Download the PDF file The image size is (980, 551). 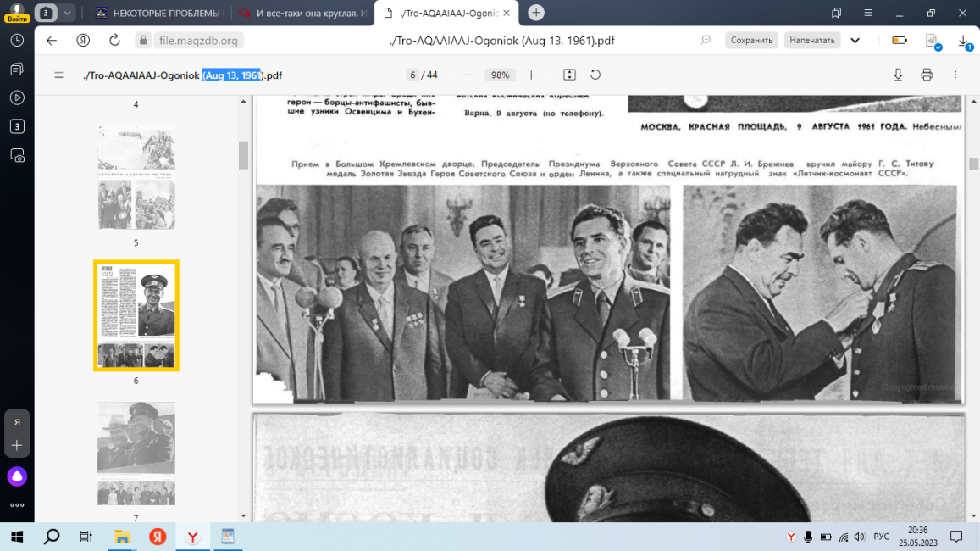pos(898,75)
